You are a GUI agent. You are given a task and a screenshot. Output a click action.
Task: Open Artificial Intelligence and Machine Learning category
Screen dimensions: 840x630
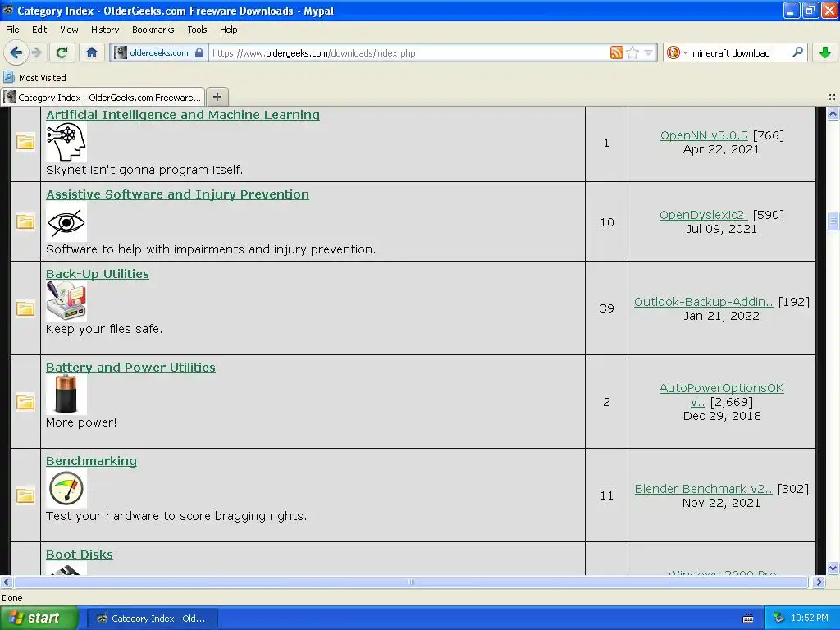click(183, 115)
